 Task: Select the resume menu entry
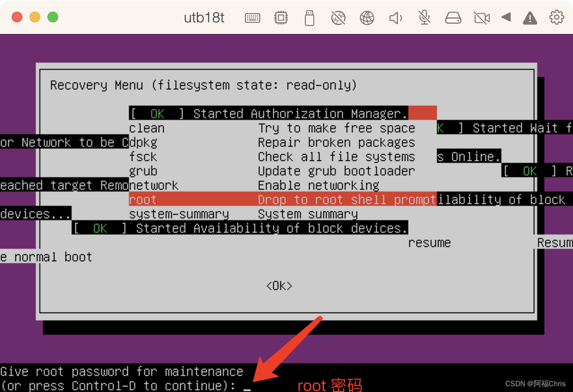point(429,243)
